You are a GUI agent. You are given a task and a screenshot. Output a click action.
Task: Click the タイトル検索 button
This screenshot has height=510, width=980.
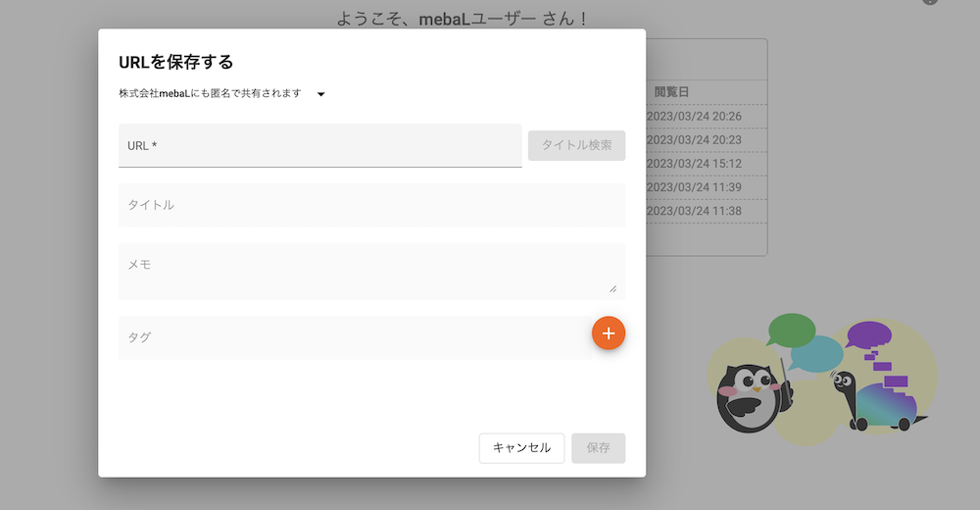pos(576,145)
